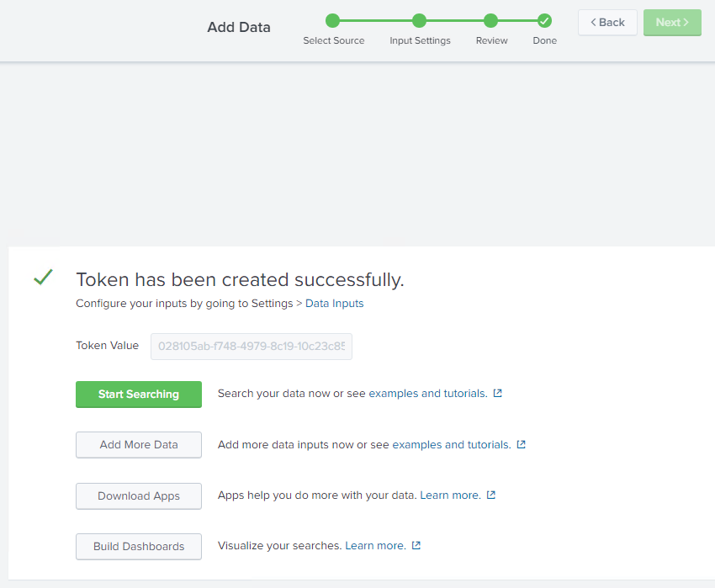Click Learn more about apps
The image size is (715, 588).
click(x=450, y=495)
